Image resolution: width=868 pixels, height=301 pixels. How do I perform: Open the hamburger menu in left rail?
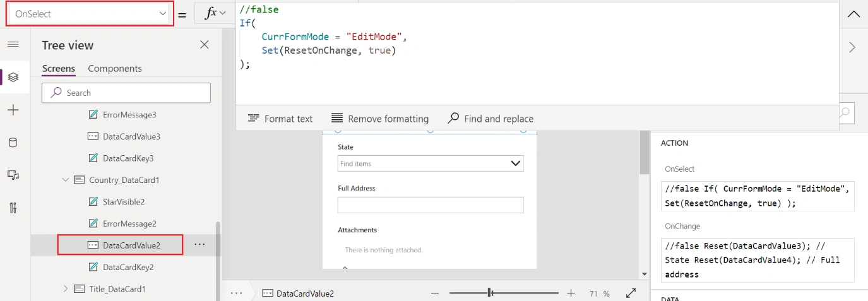(13, 44)
